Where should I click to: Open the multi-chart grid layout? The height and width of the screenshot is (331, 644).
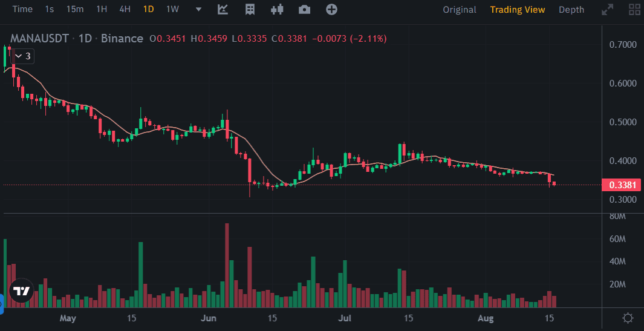click(635, 10)
